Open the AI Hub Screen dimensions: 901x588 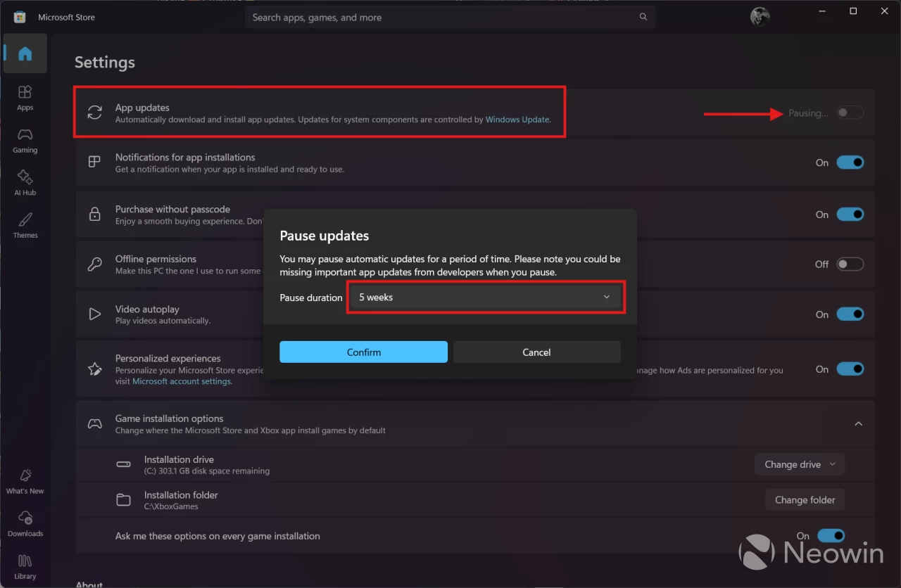pyautogui.click(x=25, y=183)
